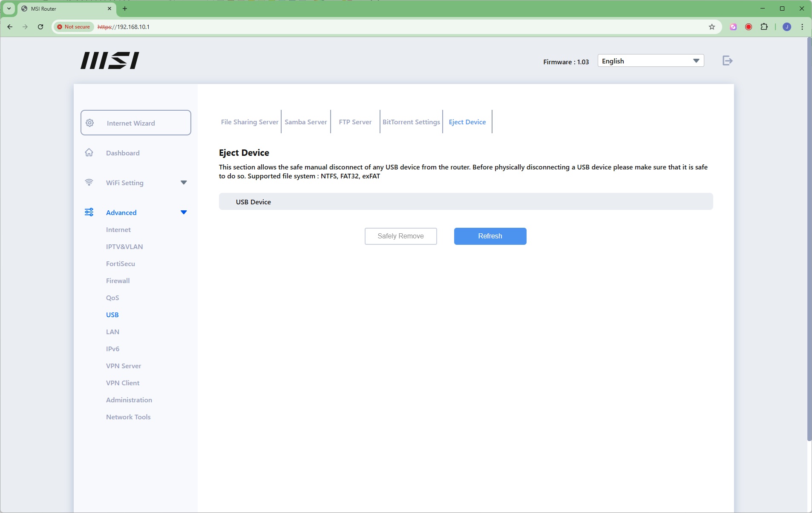The width and height of the screenshot is (812, 513).
Task: Click the Internet Wizard gear icon
Action: 90,123
